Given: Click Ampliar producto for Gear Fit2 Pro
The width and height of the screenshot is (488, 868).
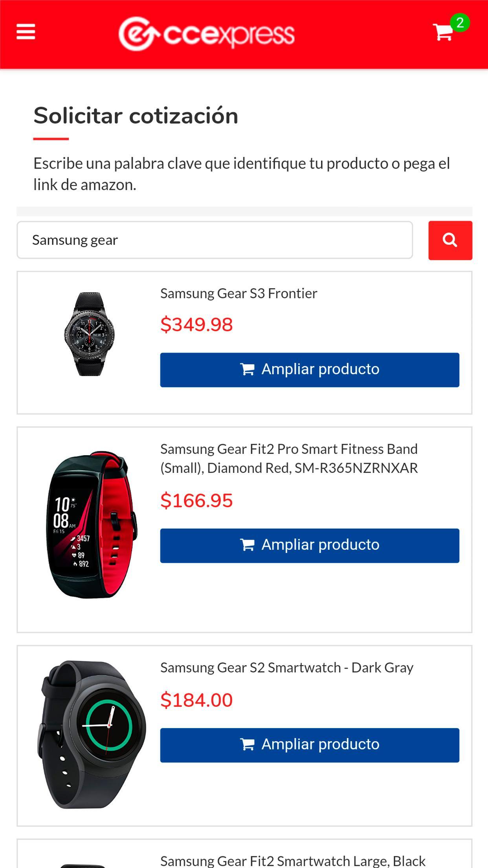Looking at the screenshot, I should [310, 546].
